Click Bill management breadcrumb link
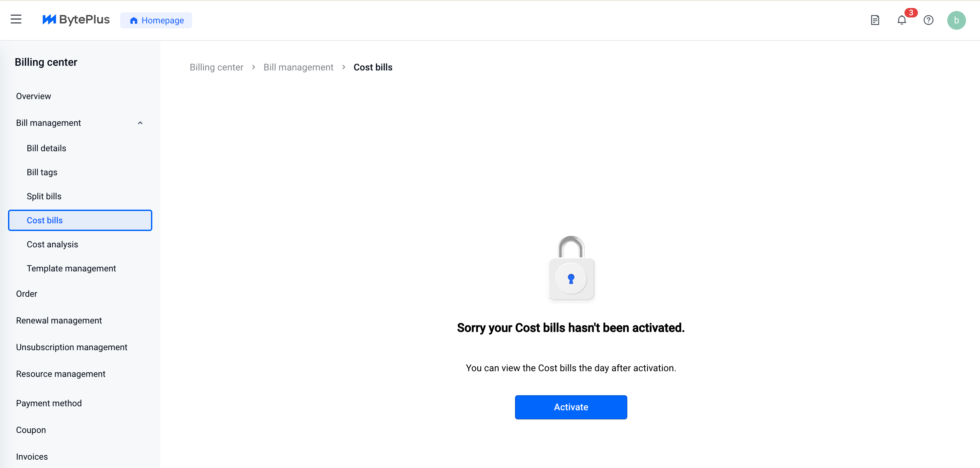This screenshot has height=468, width=980. (x=298, y=67)
